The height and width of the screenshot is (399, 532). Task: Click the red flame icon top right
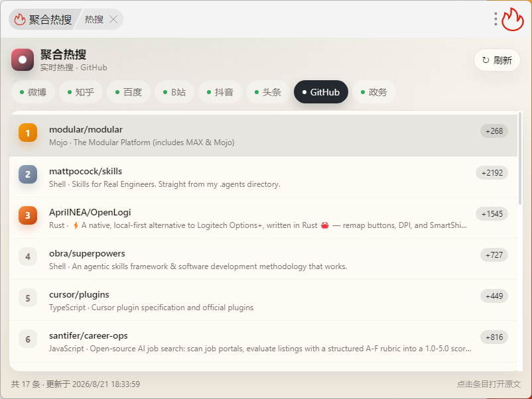point(513,19)
